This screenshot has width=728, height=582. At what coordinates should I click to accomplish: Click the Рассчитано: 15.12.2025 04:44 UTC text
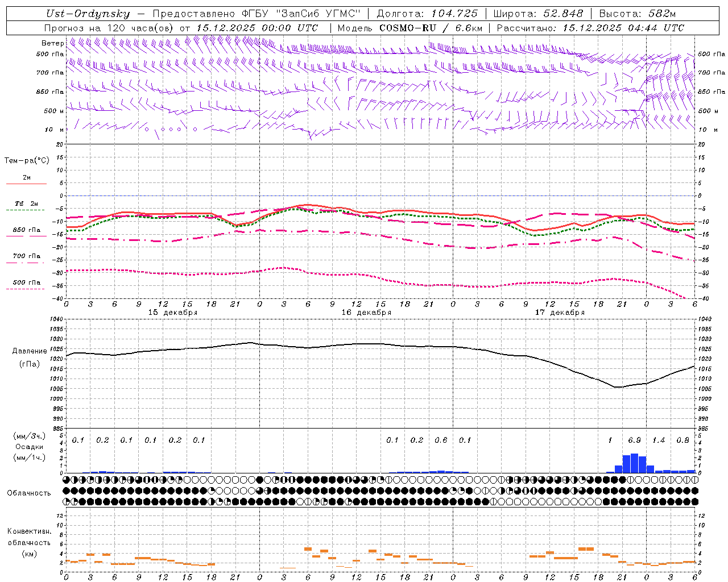click(590, 28)
